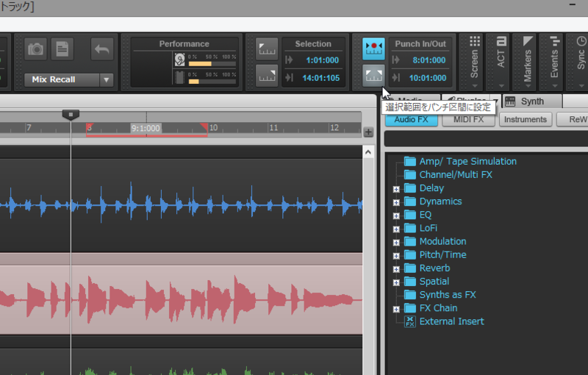Click the plugin browser search field

[486, 139]
